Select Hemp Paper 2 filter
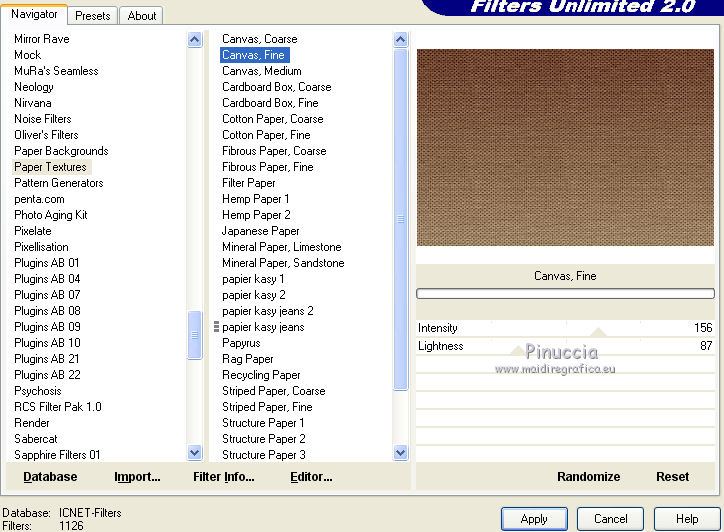The image size is (724, 532). [x=256, y=215]
